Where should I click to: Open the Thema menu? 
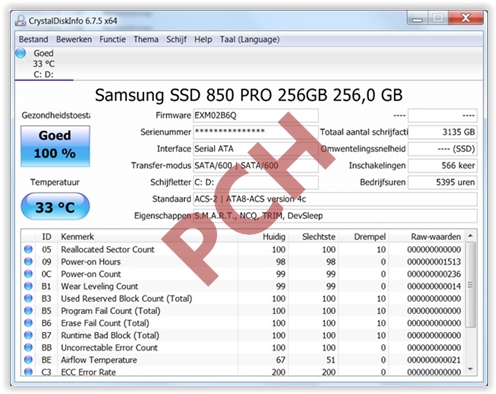click(x=146, y=39)
